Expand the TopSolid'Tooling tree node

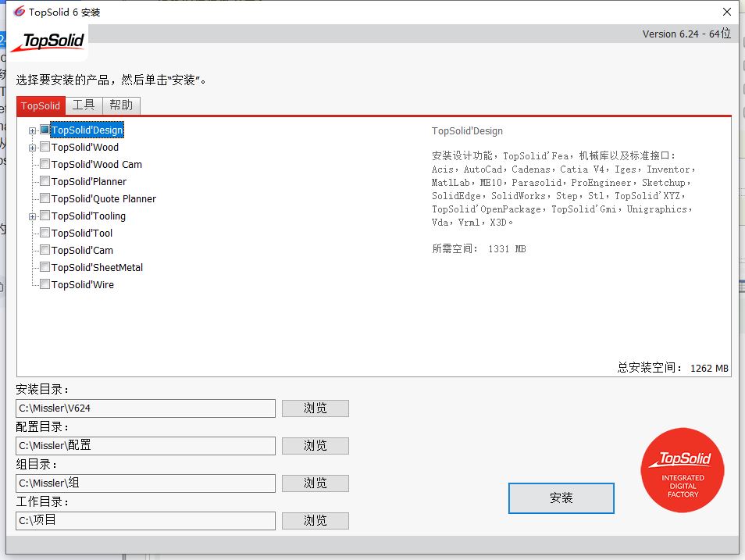pos(32,217)
